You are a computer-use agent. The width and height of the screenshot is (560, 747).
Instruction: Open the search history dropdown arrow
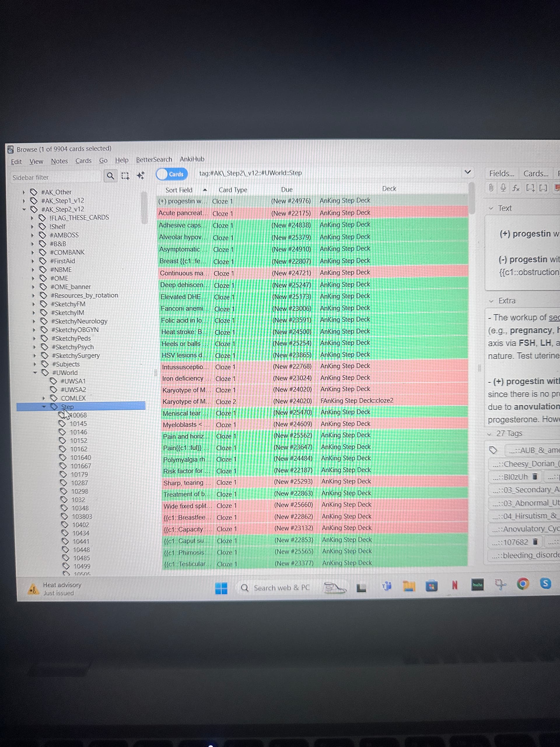(468, 172)
